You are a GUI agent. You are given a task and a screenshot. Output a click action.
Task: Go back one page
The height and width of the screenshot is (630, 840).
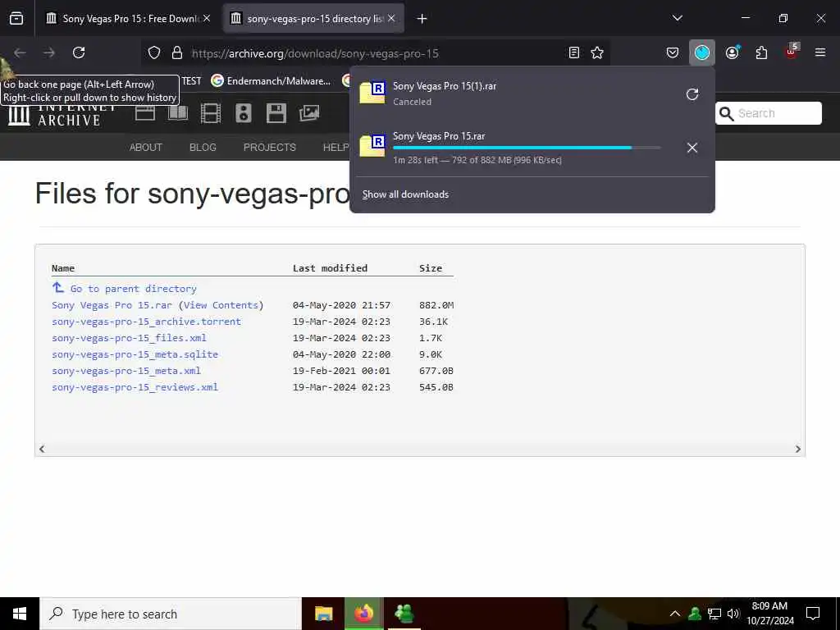click(21, 52)
